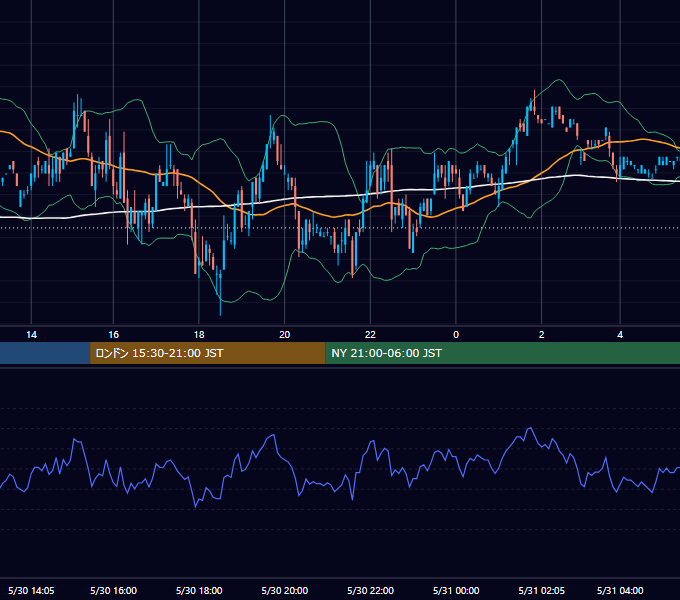The height and width of the screenshot is (600, 680).
Task: Click the 5/31 02:05 time label
Action: pos(542,590)
